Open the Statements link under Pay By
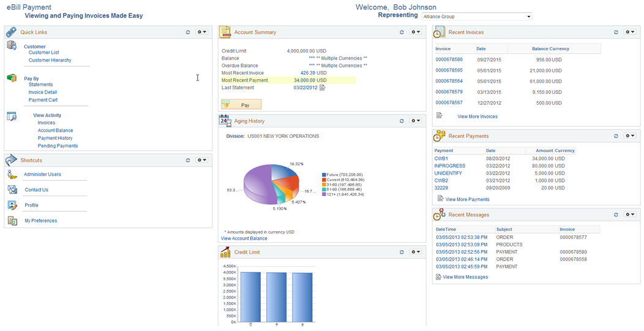Image resolution: width=644 pixels, height=331 pixels. click(40, 85)
